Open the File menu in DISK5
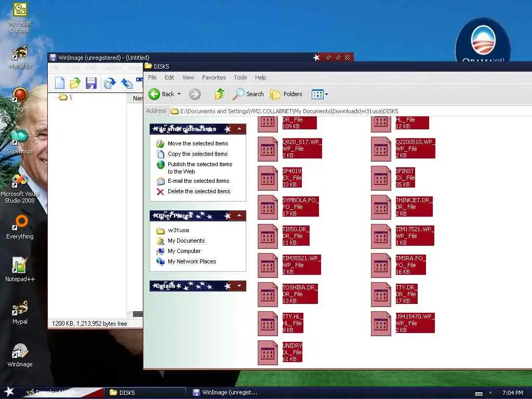This screenshot has width=532, height=399. pos(152,77)
